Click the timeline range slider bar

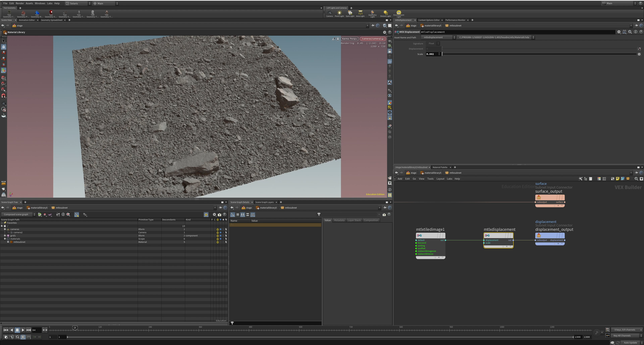[320, 337]
